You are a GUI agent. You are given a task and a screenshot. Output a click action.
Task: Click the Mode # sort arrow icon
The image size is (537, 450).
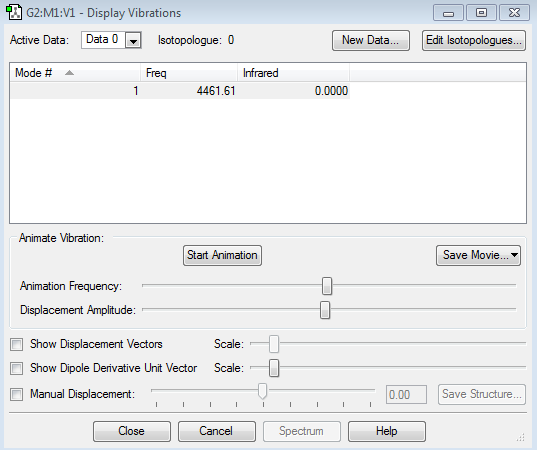pyautogui.click(x=69, y=73)
